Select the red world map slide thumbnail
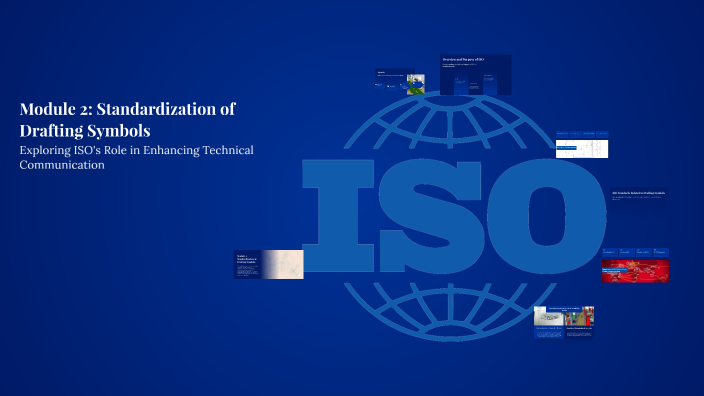The image size is (704, 396). [635, 271]
